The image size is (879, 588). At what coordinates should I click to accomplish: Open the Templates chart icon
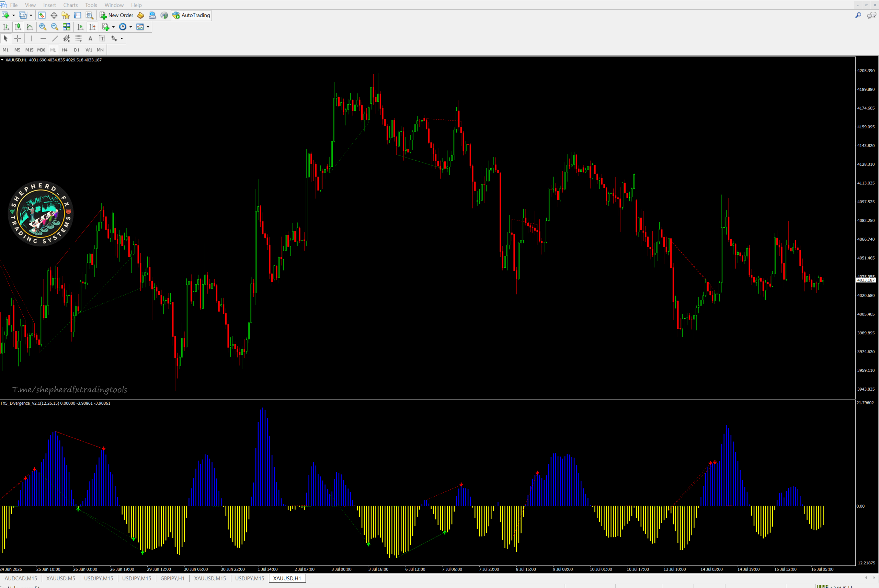click(x=140, y=27)
